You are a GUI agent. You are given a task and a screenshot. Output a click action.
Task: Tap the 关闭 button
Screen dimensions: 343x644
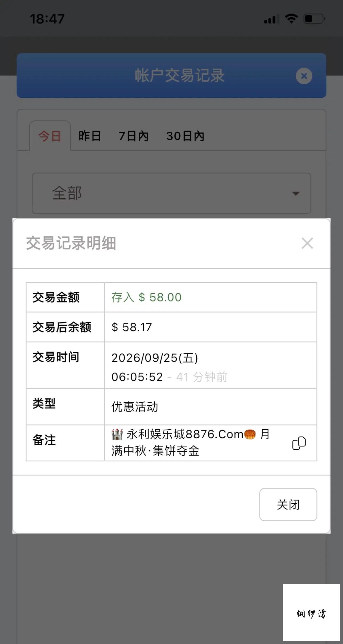click(x=288, y=504)
